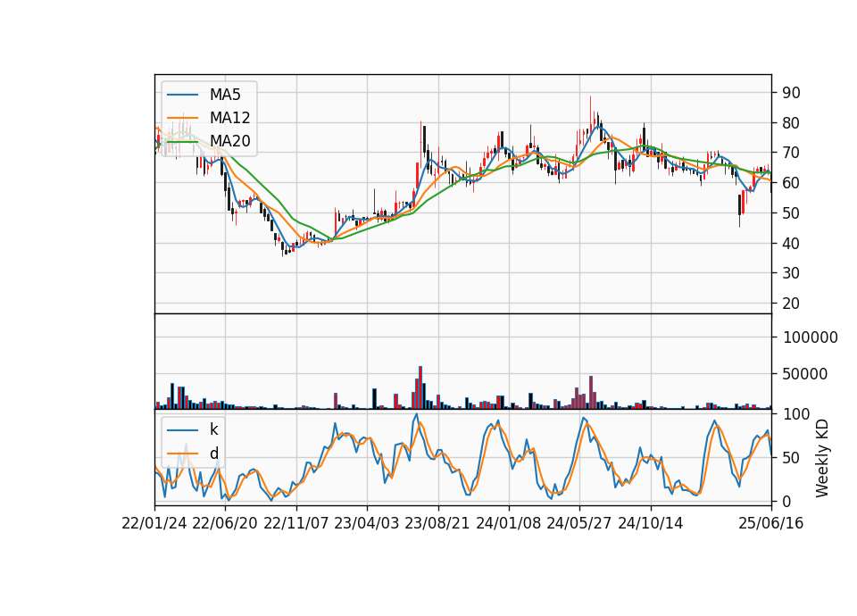Click the k legend entry
Screen dimensions: 857x616
(213, 429)
